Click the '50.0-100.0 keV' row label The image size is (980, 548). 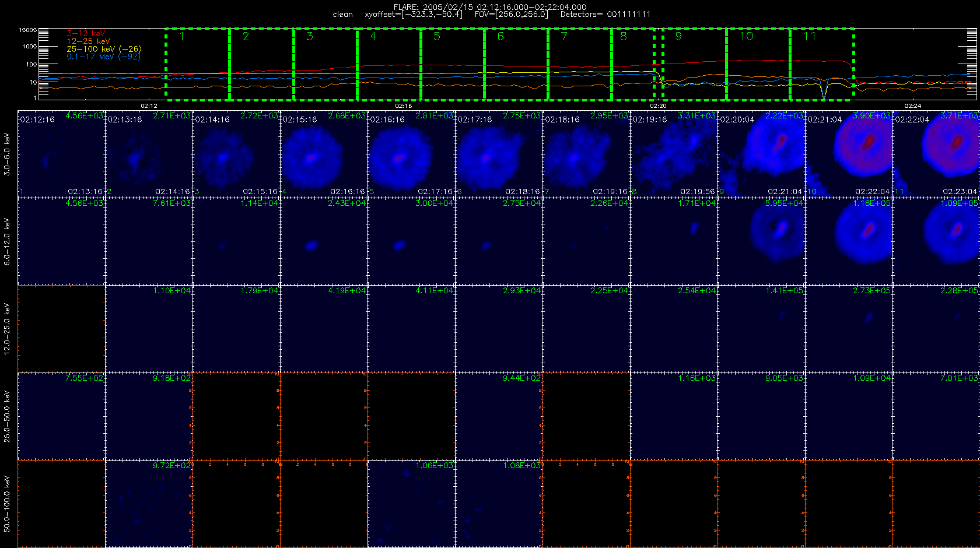pyautogui.click(x=7, y=504)
